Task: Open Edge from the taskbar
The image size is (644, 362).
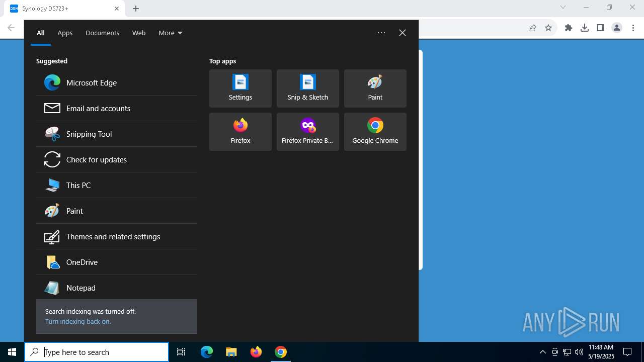Action: (x=207, y=352)
